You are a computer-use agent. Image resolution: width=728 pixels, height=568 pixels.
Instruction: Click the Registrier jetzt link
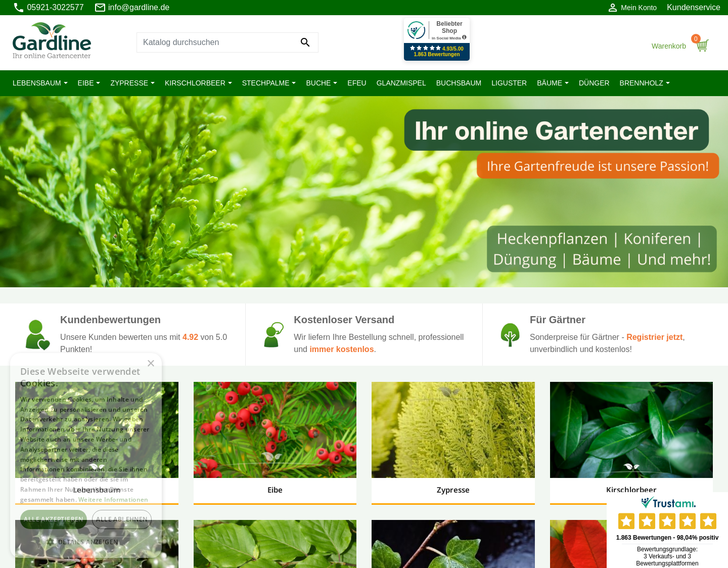(654, 337)
